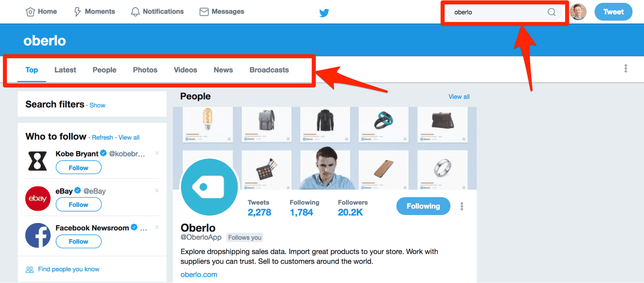Click the Notifications bell icon
This screenshot has width=644, height=283.
[x=135, y=12]
